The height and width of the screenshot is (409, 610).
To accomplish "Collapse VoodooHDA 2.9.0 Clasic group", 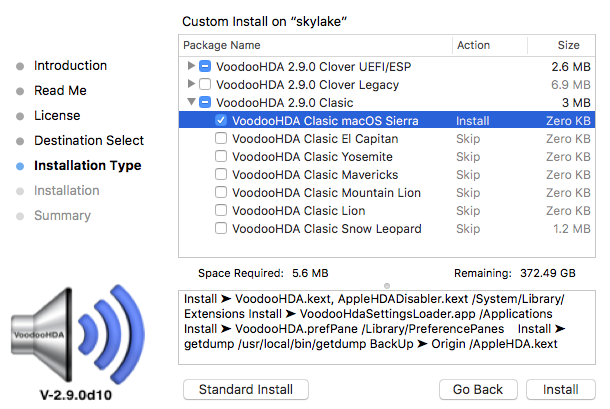I will click(192, 102).
